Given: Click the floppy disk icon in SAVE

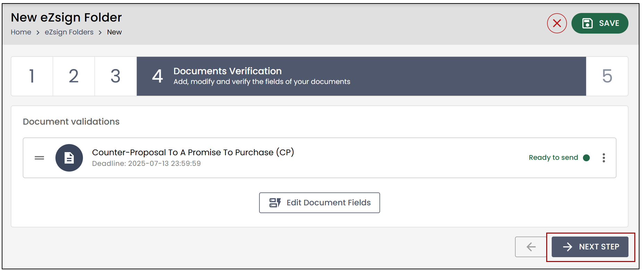Looking at the screenshot, I should [587, 23].
